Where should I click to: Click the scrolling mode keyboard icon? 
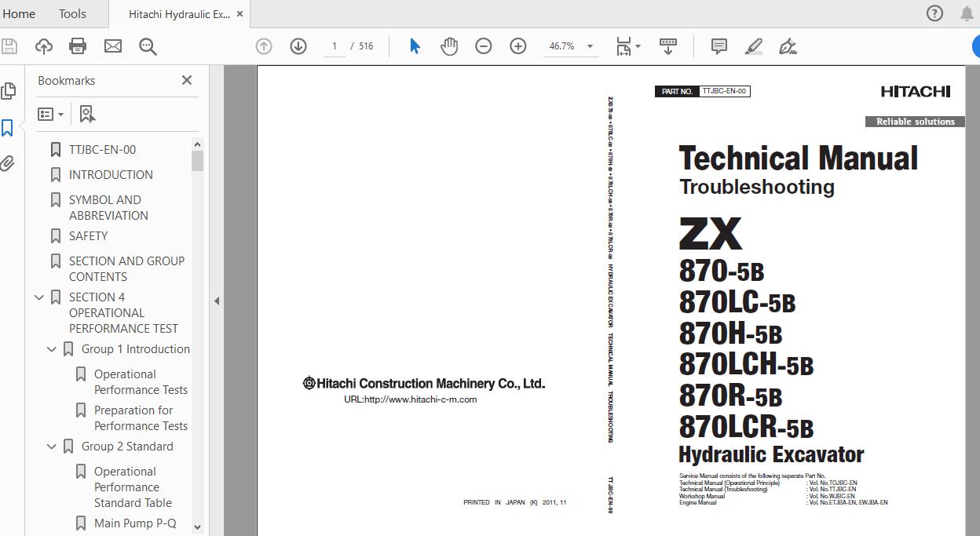coord(668,46)
